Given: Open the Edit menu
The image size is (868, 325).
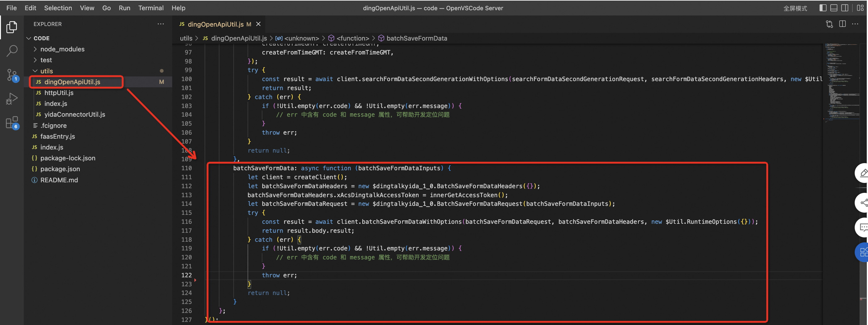Looking at the screenshot, I should point(30,8).
